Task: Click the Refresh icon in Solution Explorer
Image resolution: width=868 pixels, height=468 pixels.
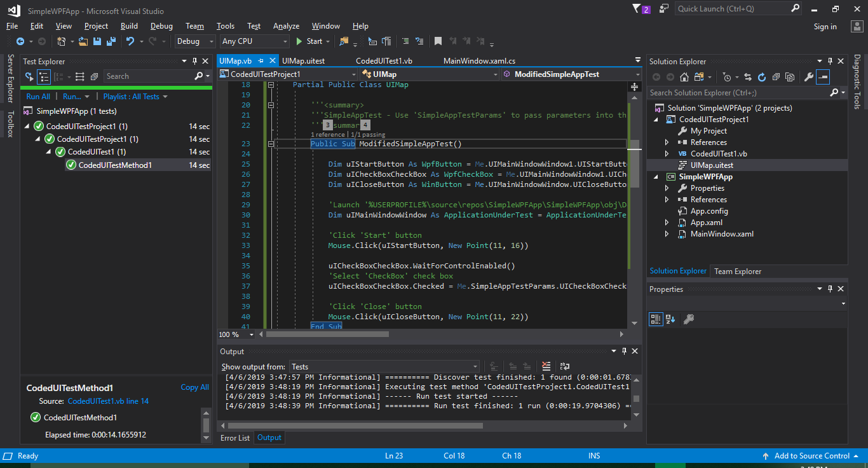Action: [x=762, y=77]
